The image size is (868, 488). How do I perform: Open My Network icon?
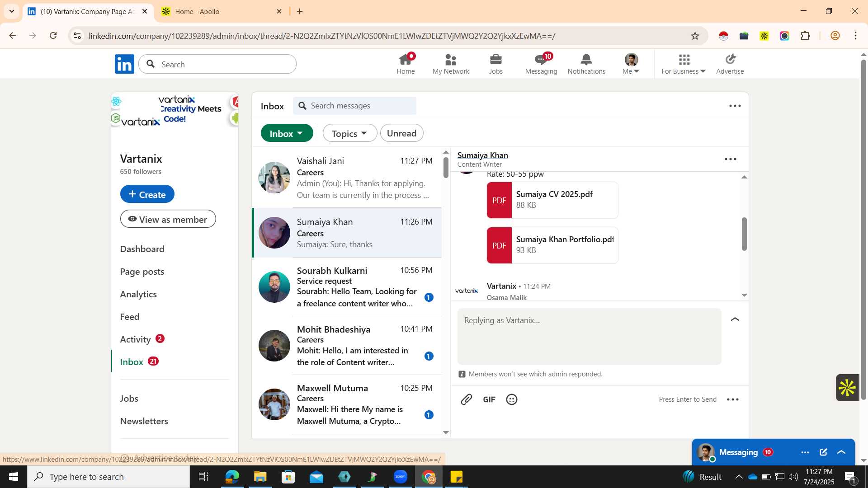(451, 64)
